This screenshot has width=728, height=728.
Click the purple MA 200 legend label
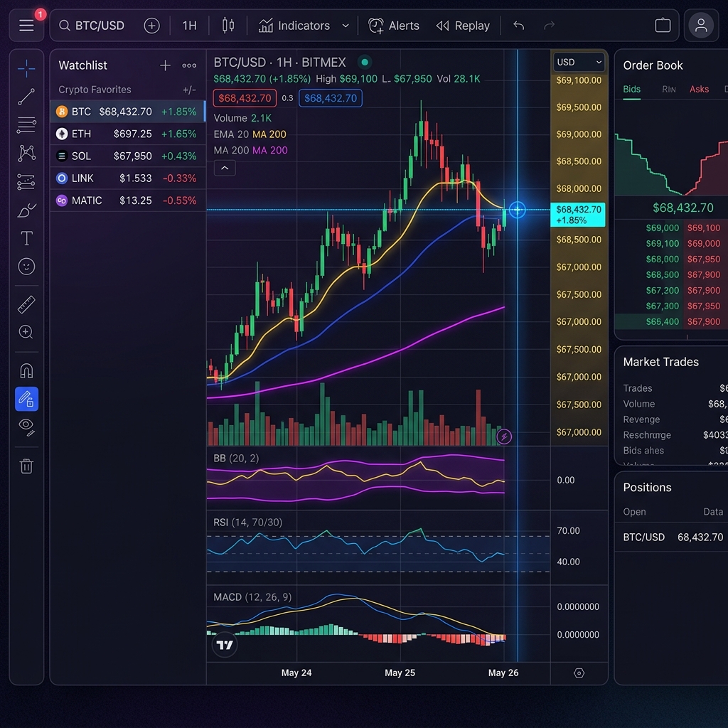coord(269,151)
